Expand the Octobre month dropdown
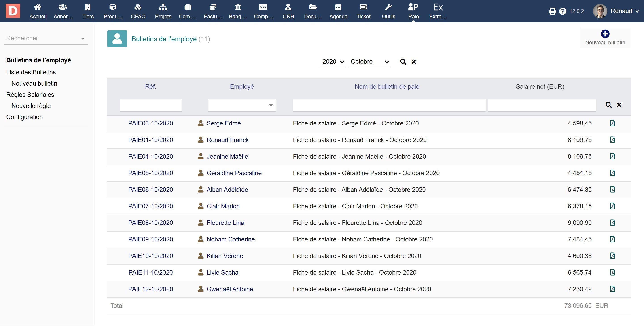The height and width of the screenshot is (336, 644). coord(369,62)
